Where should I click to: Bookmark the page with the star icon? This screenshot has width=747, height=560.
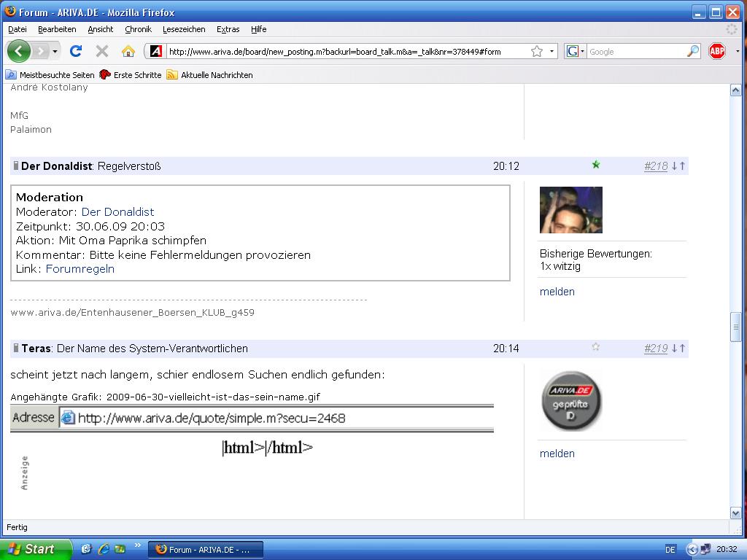point(537,51)
